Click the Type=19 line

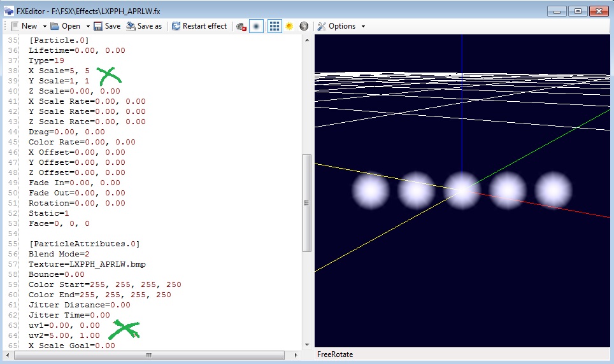[x=46, y=60]
